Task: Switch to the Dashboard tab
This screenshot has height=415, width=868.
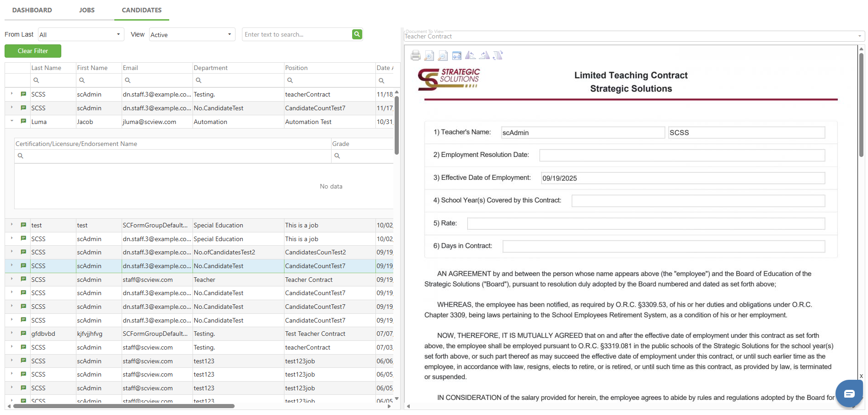Action: pos(32,10)
